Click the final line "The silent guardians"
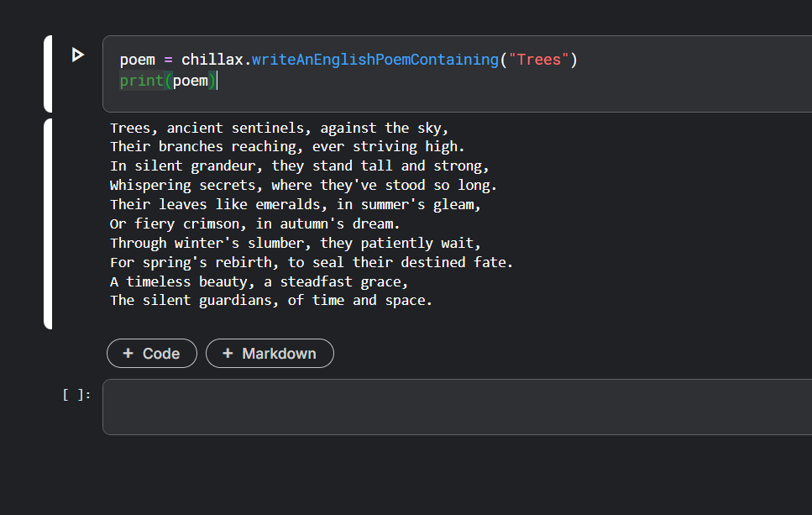Viewport: 812px width, 515px height. 271,300
